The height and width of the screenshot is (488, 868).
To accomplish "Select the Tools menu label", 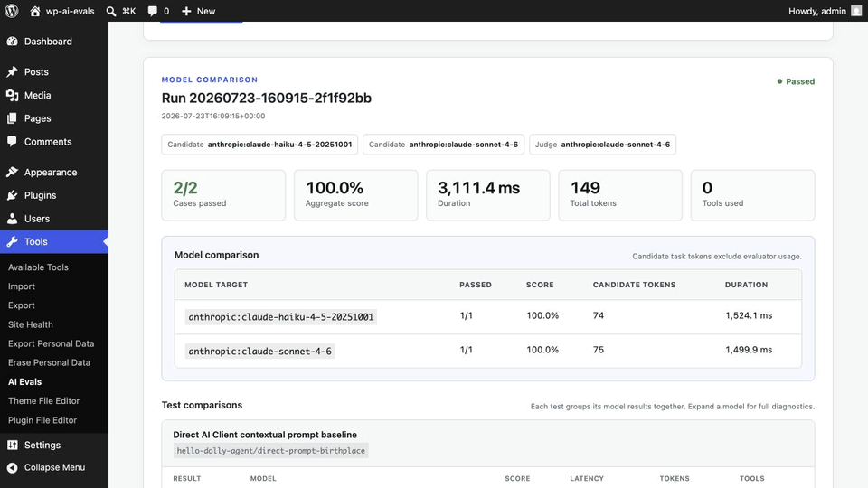I will 36,242.
